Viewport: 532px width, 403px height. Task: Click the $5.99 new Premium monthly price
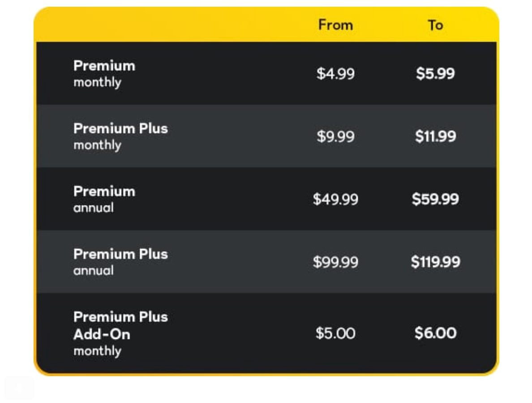tap(435, 73)
